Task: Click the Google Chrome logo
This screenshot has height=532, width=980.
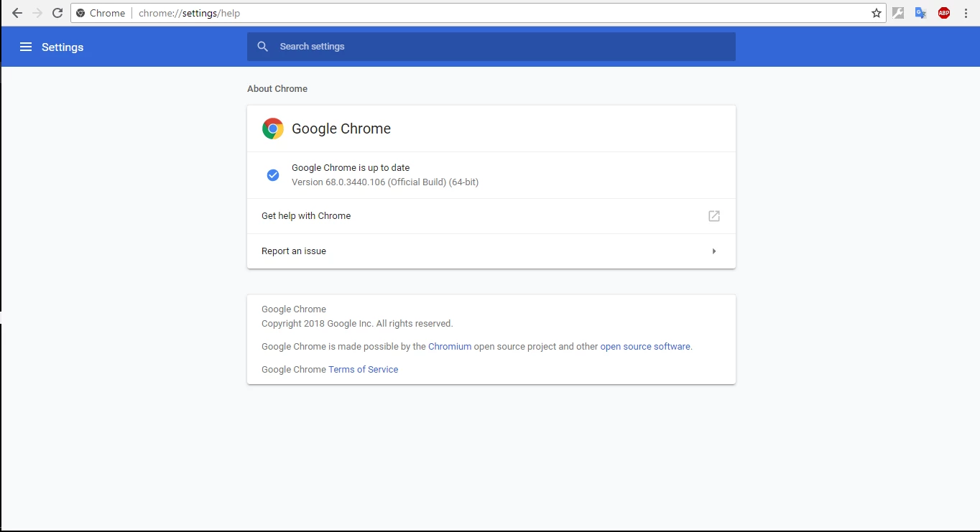Action: tap(272, 129)
